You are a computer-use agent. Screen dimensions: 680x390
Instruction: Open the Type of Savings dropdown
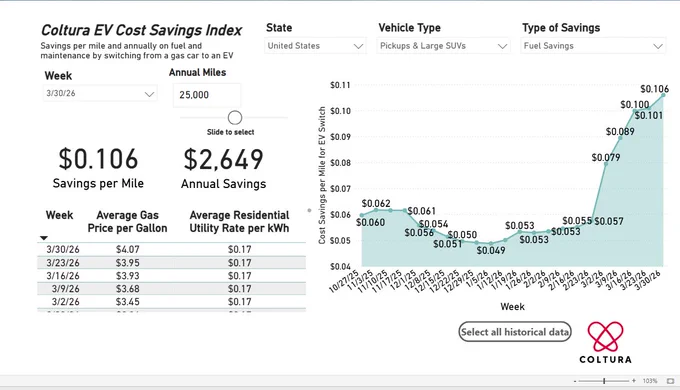coord(593,46)
